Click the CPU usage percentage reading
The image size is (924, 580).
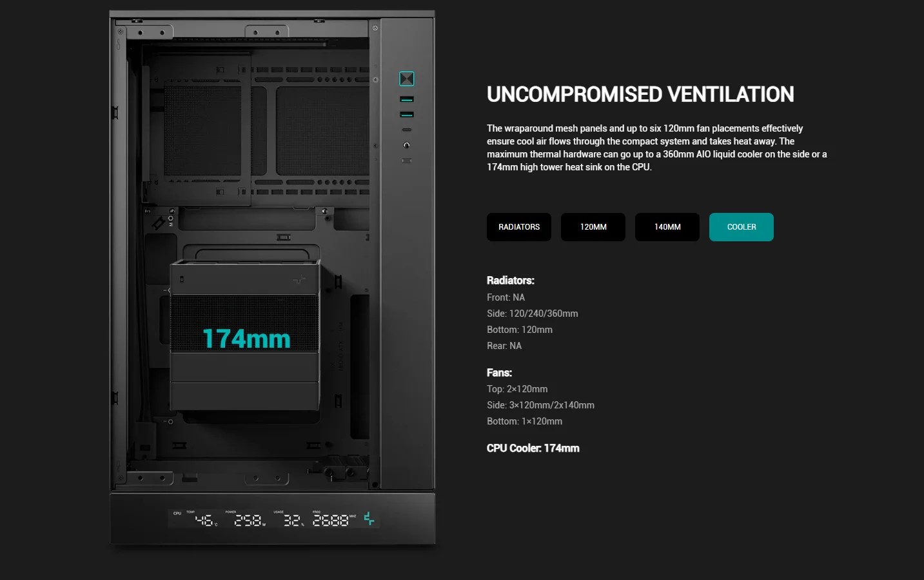[293, 520]
